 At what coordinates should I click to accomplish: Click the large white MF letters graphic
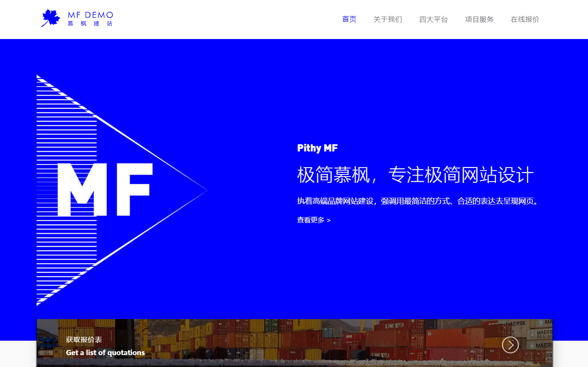(x=105, y=189)
